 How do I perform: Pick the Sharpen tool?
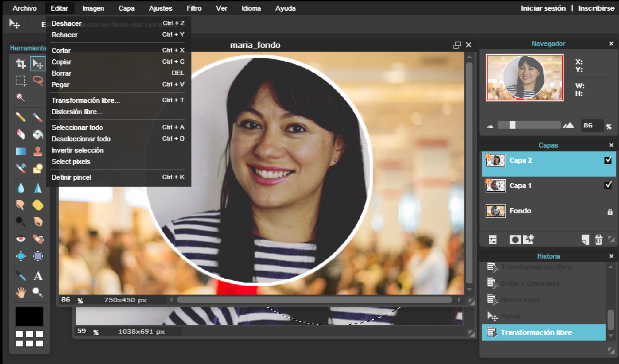[38, 188]
